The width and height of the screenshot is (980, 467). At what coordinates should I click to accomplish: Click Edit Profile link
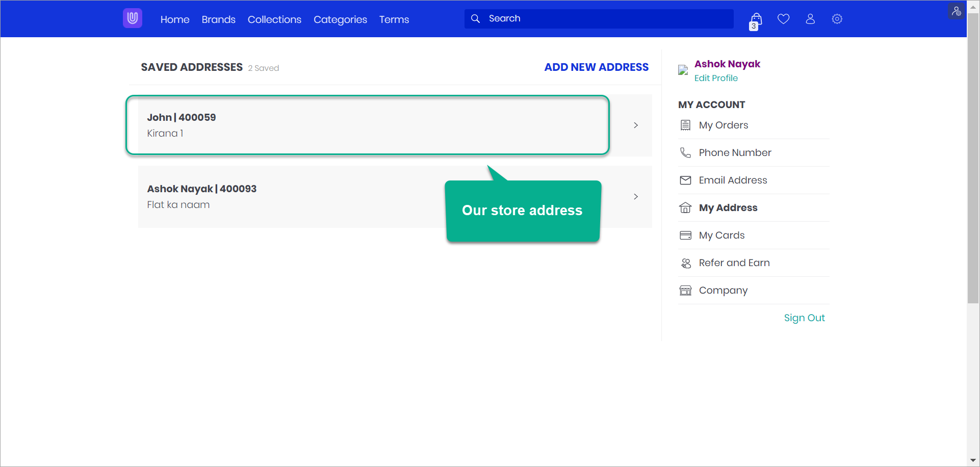(716, 78)
